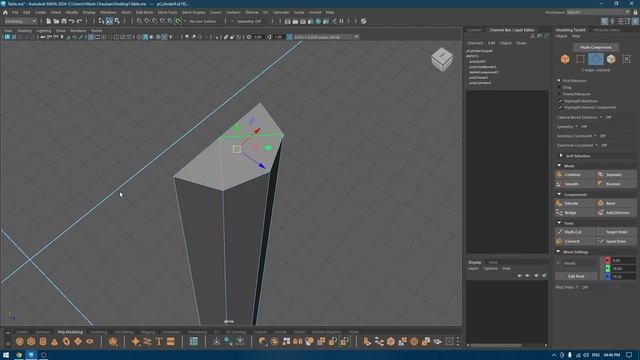Viewport: 640px width, 360px height.
Task: Click Polygon Disc icon on shelf
Action: pyautogui.click(x=90, y=341)
